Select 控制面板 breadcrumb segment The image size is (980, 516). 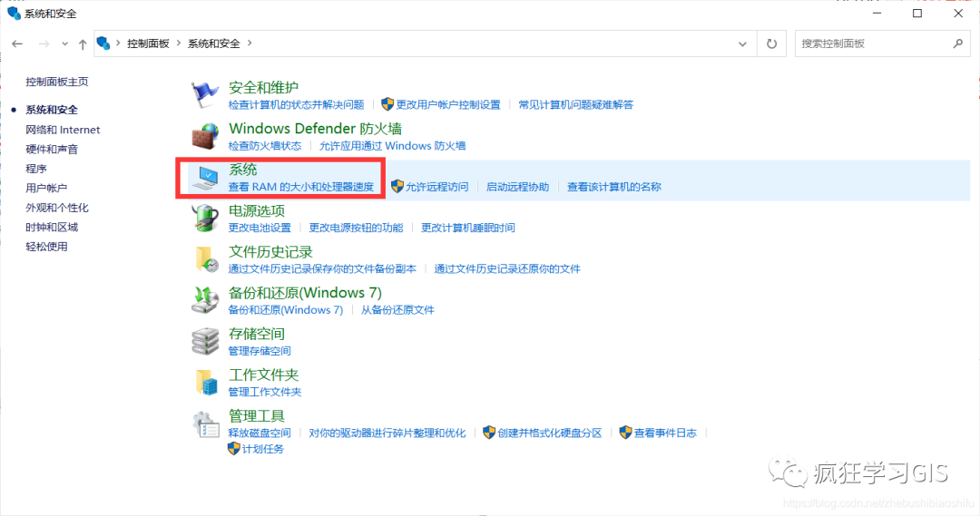coord(148,44)
